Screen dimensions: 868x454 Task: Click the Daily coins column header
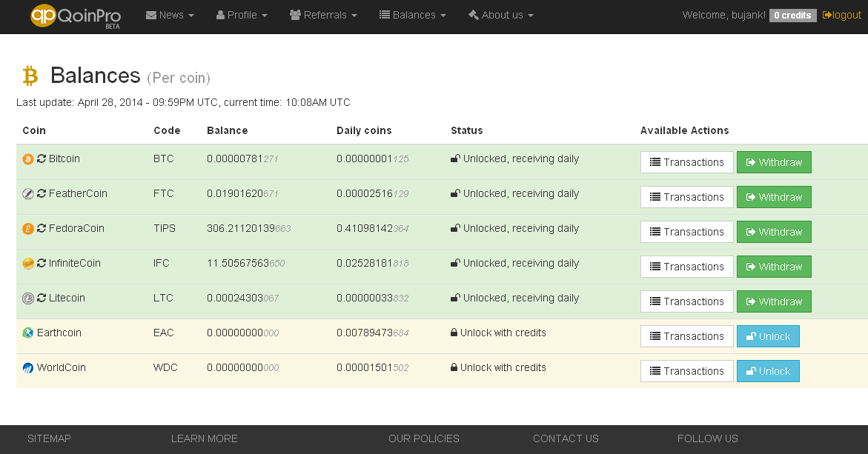pos(364,131)
